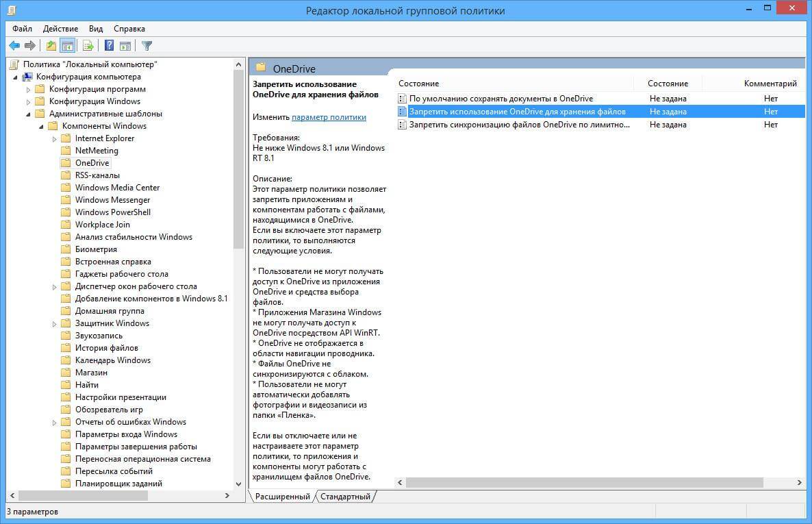Click the tree pane horizontal scrollbar thumb
This screenshot has width=812, height=524.
pos(83,495)
